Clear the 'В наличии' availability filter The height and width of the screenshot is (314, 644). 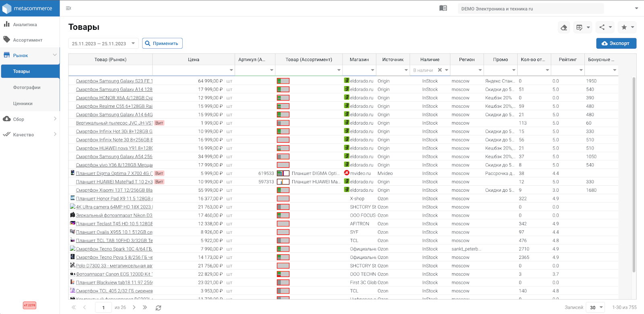440,70
